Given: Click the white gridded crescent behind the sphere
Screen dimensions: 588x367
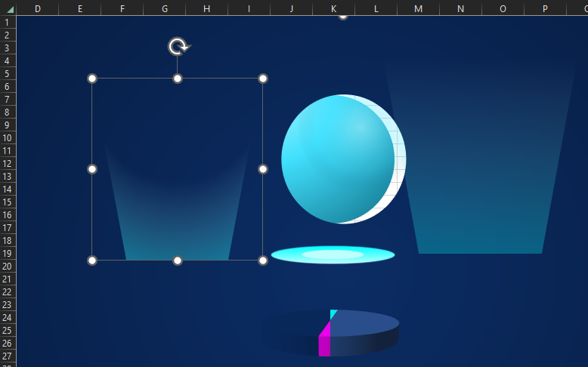Looking at the screenshot, I should tap(401, 159).
